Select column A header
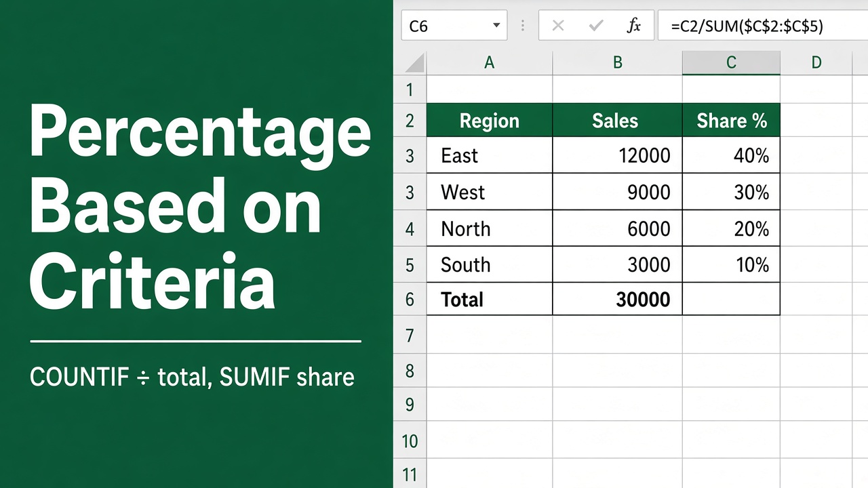 coord(490,63)
